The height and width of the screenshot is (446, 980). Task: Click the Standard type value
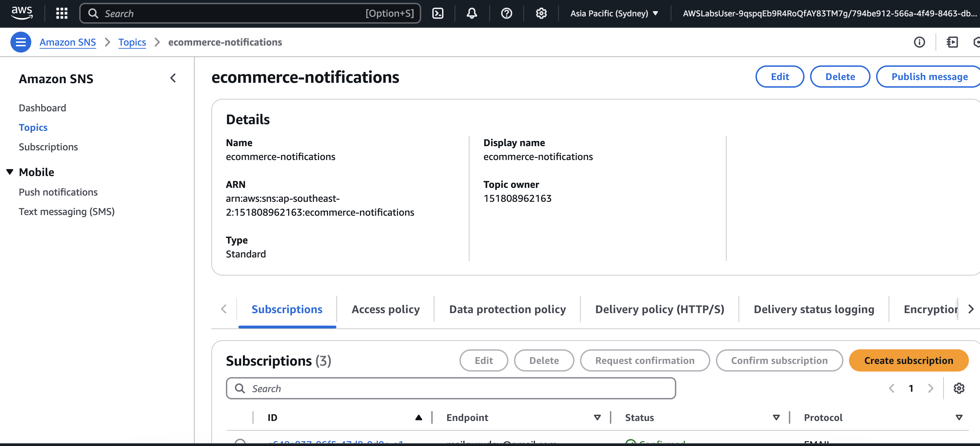[x=246, y=254]
